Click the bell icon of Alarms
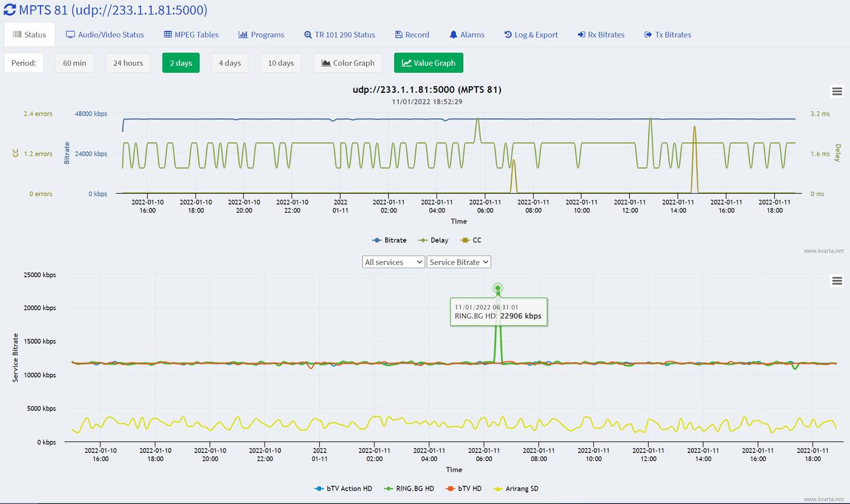The height and width of the screenshot is (504, 850). (454, 35)
